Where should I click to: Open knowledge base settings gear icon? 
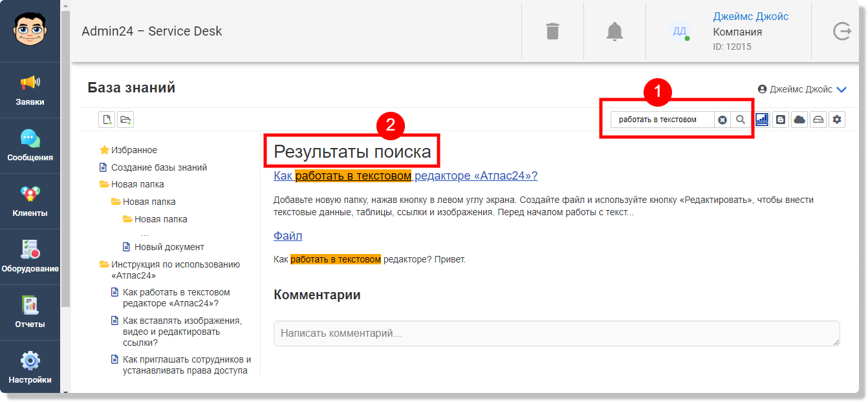[x=837, y=120]
